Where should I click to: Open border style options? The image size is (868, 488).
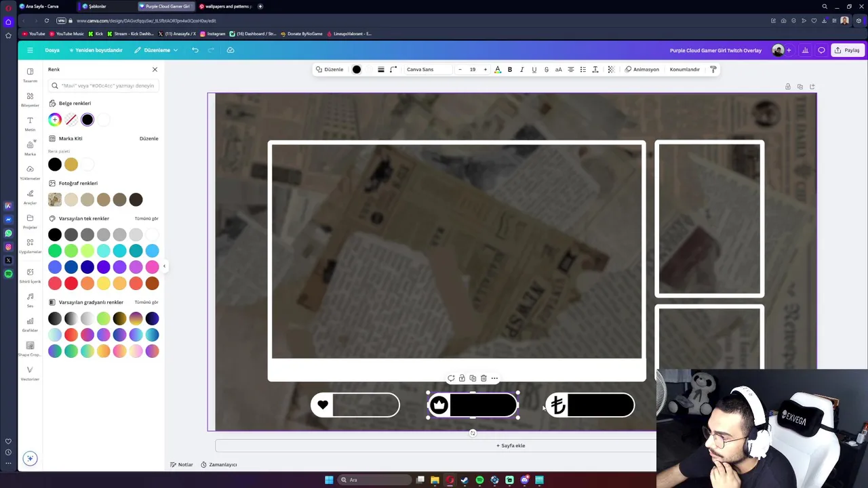(380, 69)
